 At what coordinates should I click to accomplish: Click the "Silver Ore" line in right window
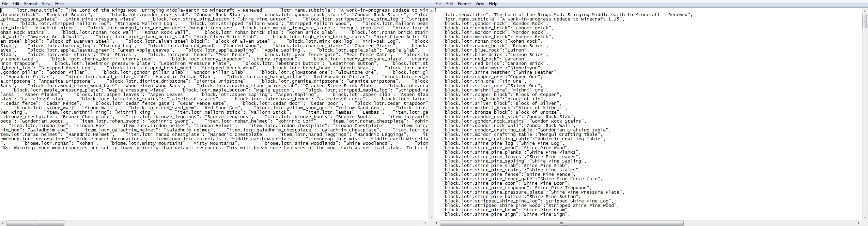[492, 86]
